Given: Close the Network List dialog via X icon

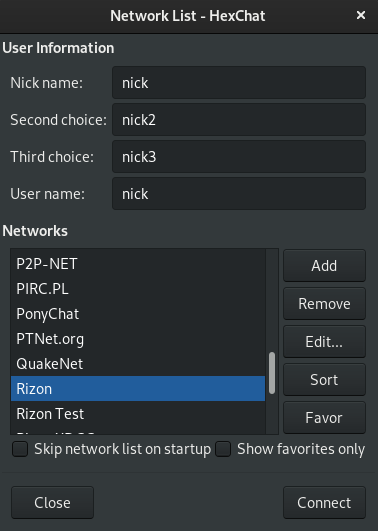Looking at the screenshot, I should pyautogui.click(x=361, y=15).
